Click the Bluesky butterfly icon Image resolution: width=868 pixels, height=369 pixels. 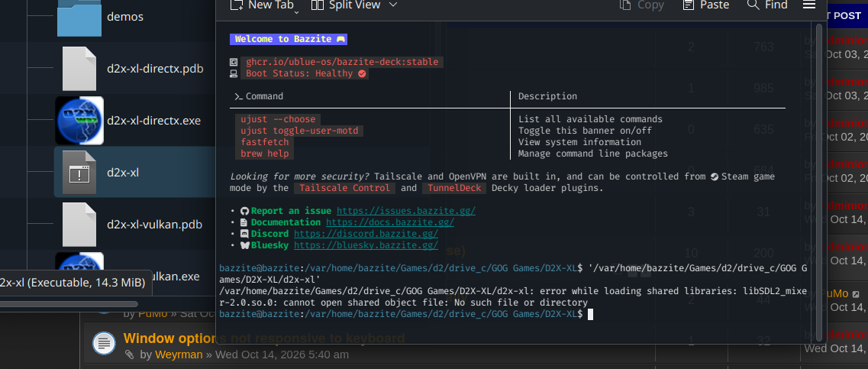245,245
